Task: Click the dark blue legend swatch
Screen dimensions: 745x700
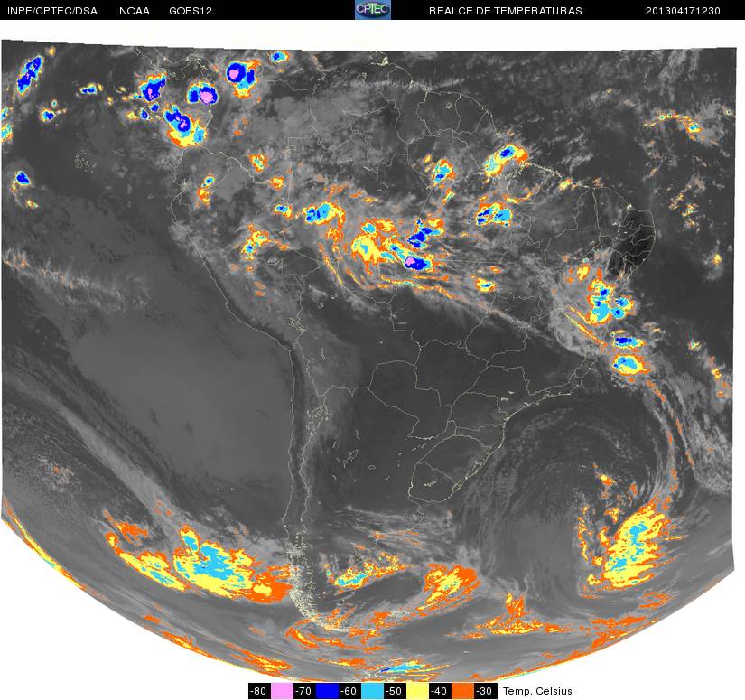Action: [327, 691]
